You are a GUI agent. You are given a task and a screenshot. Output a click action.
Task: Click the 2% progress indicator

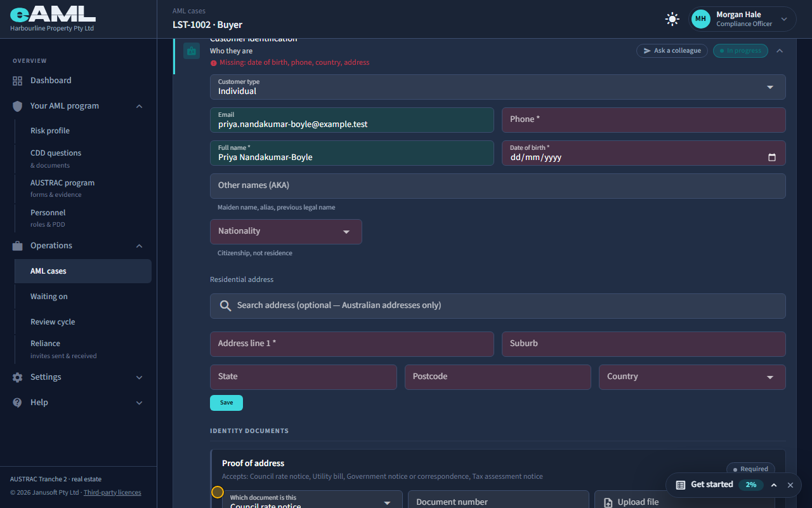coord(751,485)
